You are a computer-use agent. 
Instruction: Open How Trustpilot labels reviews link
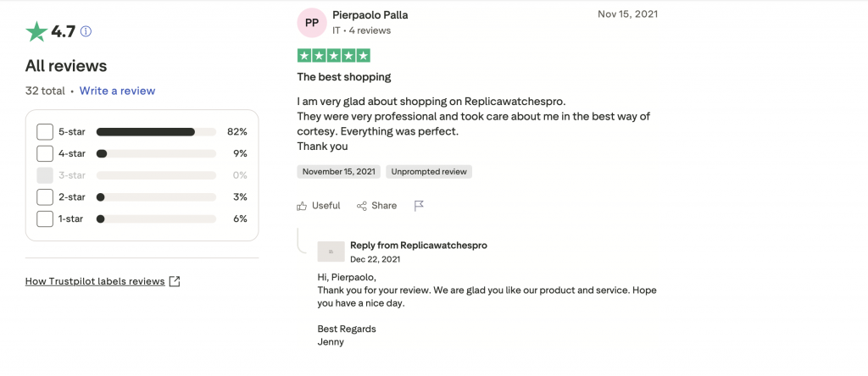(95, 281)
